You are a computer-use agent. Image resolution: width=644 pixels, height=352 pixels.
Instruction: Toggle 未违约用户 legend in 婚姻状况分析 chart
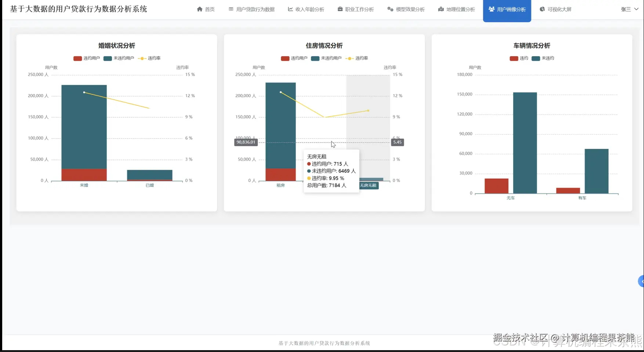tap(119, 58)
